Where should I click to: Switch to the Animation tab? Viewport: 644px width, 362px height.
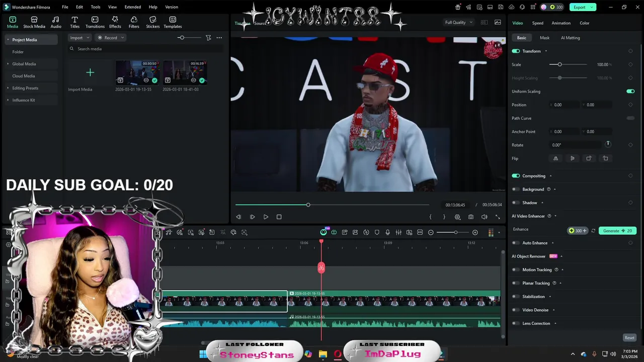(x=561, y=23)
